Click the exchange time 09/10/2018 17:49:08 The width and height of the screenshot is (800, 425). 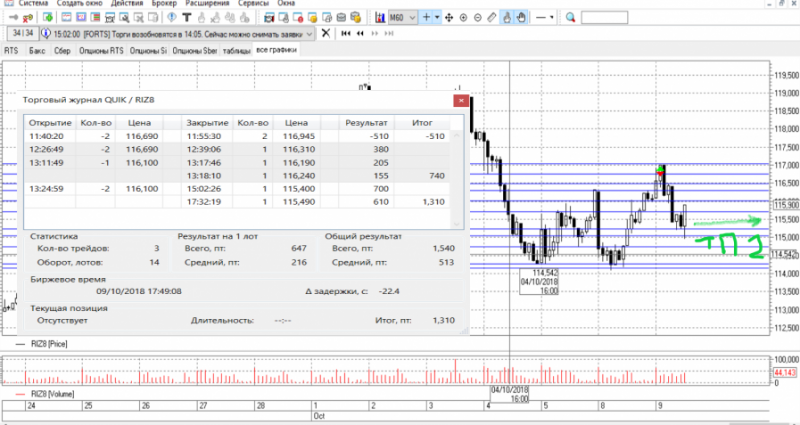[x=138, y=291]
